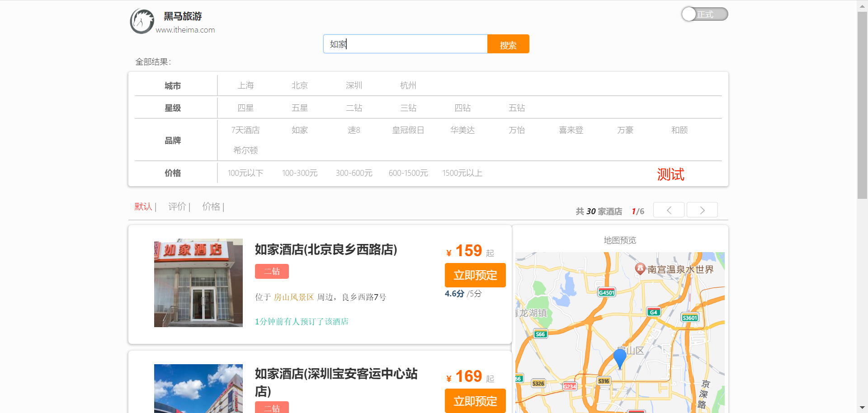Choose brand 希尔顿
Image resolution: width=868 pixels, height=413 pixels.
pyautogui.click(x=245, y=150)
